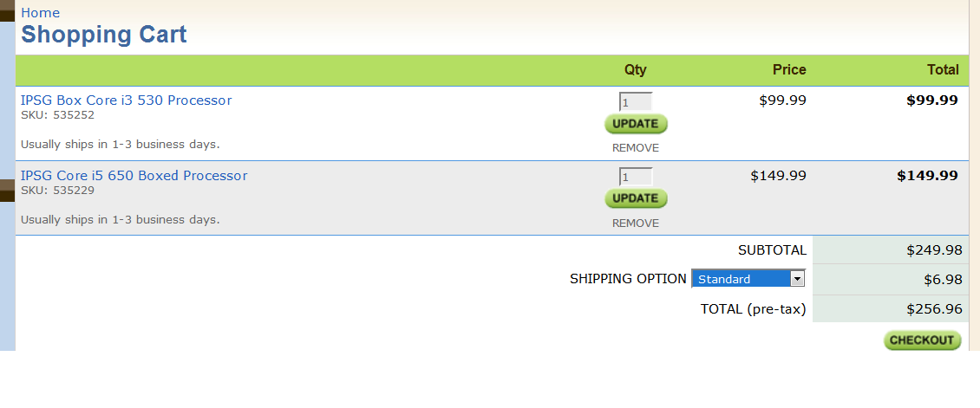Click UPDATE button for Core i5 650
Screen dimensions: 980x408
(x=636, y=198)
